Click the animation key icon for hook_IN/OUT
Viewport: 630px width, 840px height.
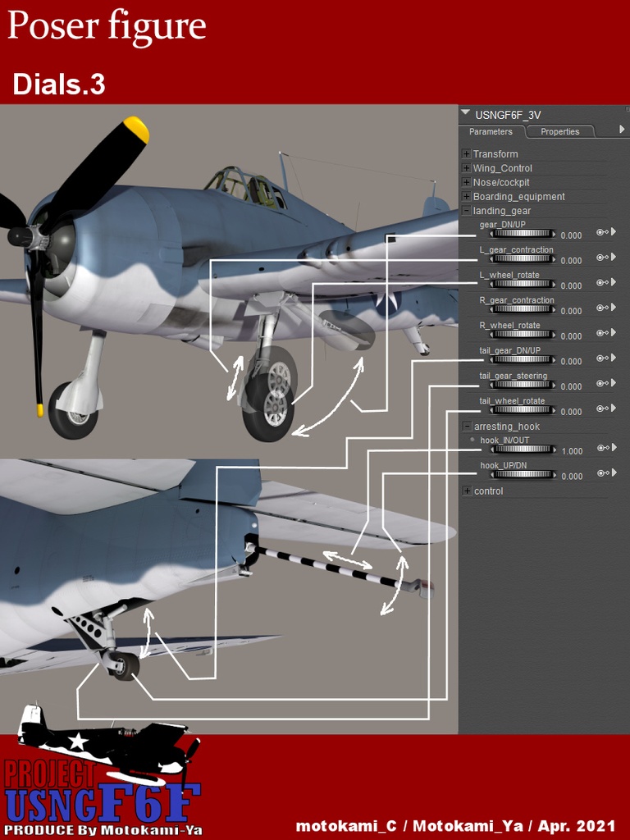point(603,448)
